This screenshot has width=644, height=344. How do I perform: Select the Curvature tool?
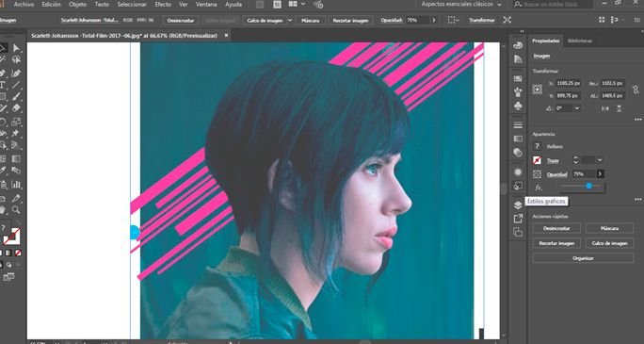(16, 74)
